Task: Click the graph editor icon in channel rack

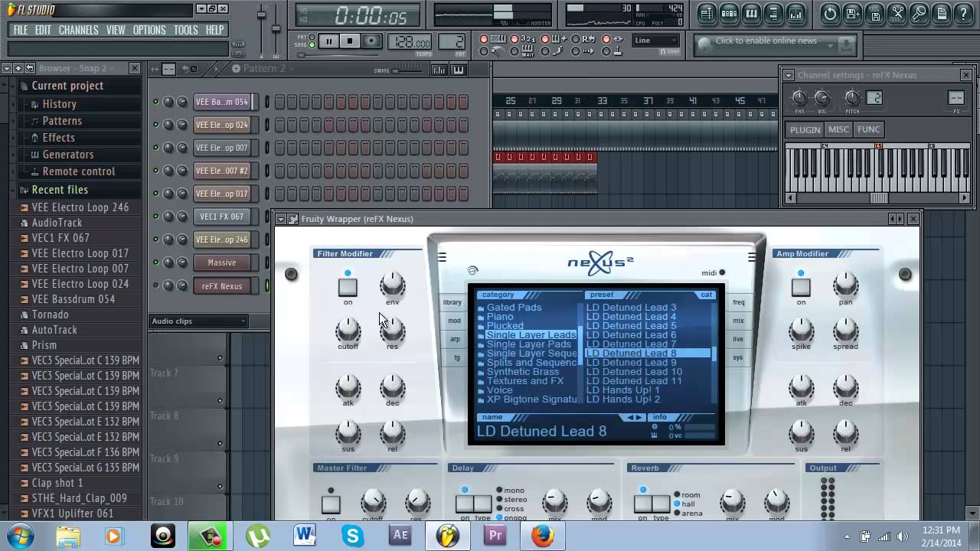Action: click(439, 70)
